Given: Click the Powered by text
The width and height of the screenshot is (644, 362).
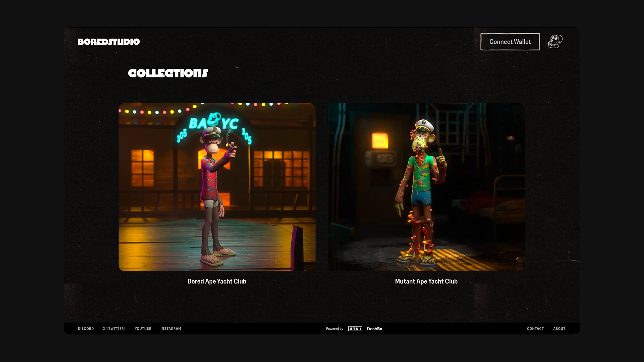Looking at the screenshot, I should [x=335, y=328].
